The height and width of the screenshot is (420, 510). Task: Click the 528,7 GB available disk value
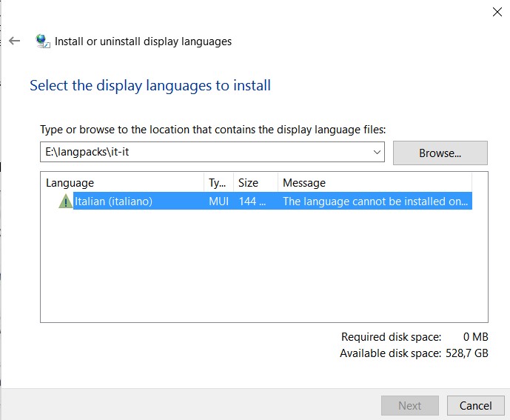pos(467,353)
